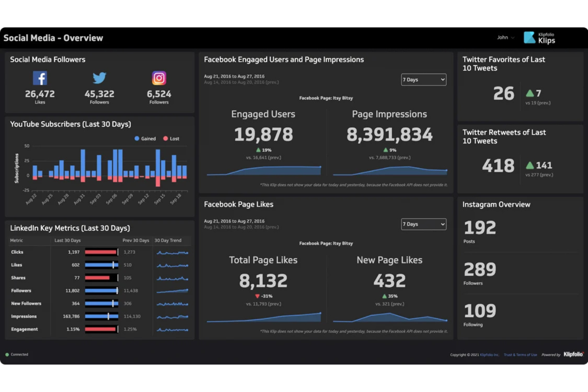Screen dimensions: 588x392
Task: Click the Clicks bullet bar in LinkedIn table
Action: coord(101,252)
